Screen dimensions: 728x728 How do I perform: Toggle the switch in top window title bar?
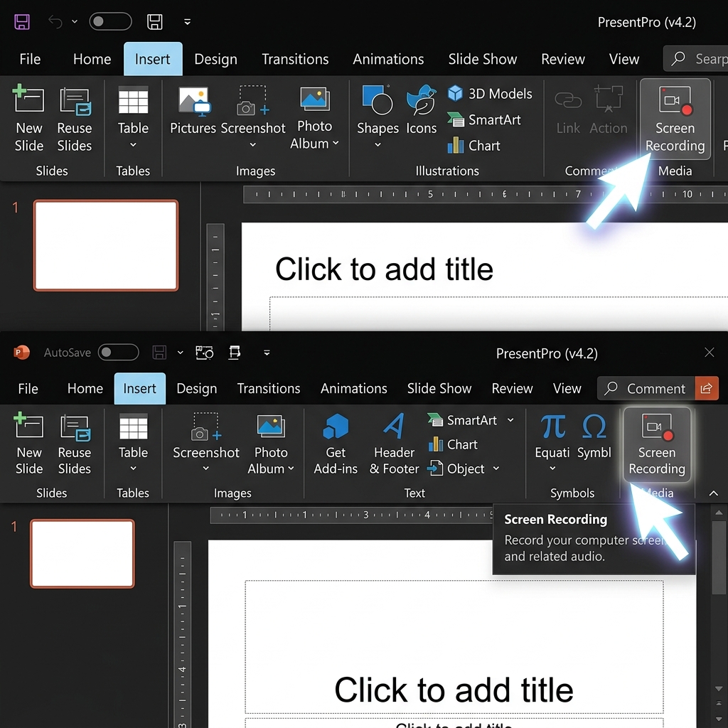pyautogui.click(x=110, y=22)
